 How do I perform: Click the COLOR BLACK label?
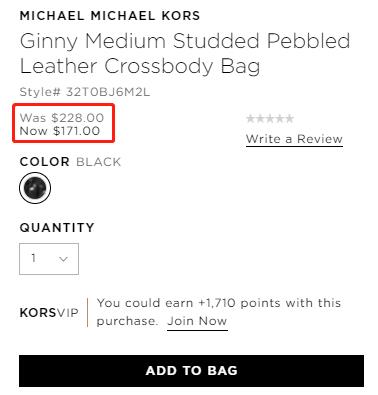click(70, 162)
